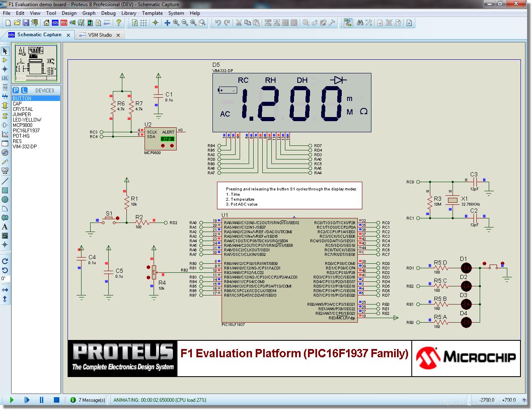This screenshot has height=410, width=532.
Task: Open the Debug menu
Action: (108, 13)
